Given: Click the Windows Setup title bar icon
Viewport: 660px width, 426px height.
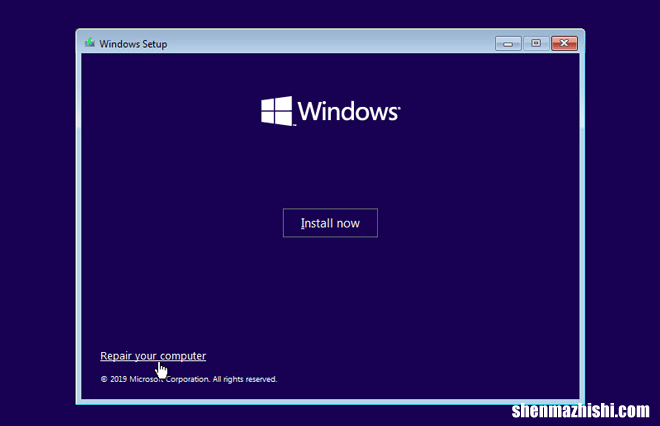Looking at the screenshot, I should (90, 43).
